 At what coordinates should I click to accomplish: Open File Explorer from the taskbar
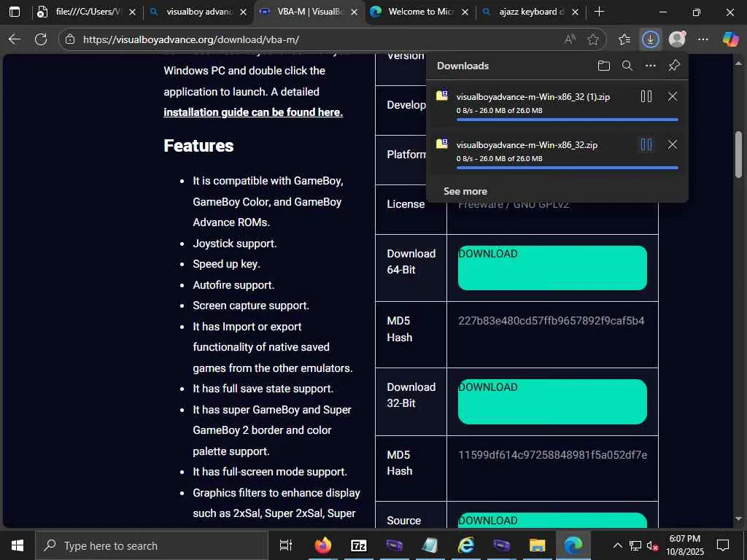click(537, 545)
